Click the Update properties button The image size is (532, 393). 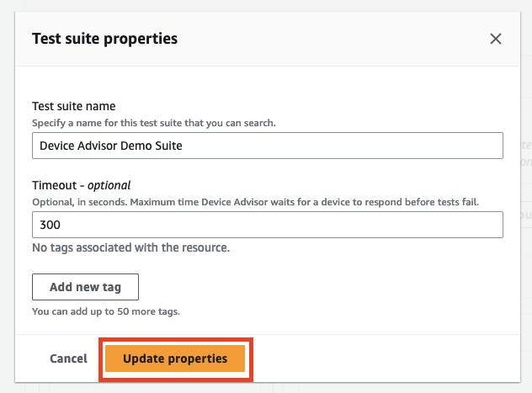coord(175,358)
